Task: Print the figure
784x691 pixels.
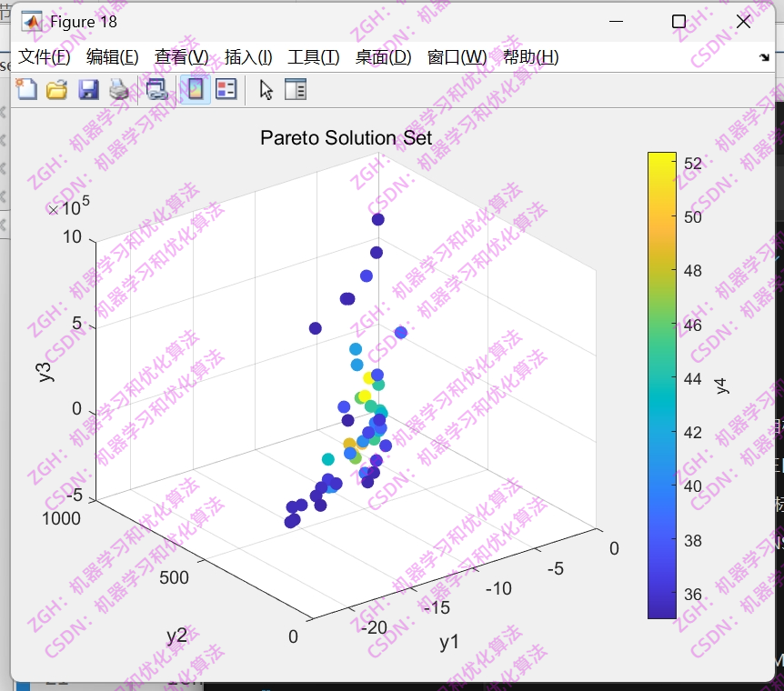Action: [x=119, y=89]
